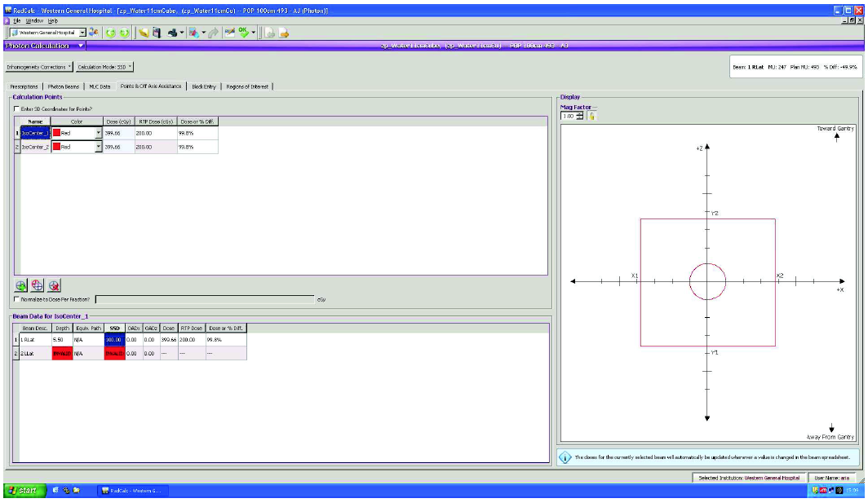Image resolution: width=868 pixels, height=503 pixels.
Task: Click the page with orange arrow icon
Action: (283, 33)
